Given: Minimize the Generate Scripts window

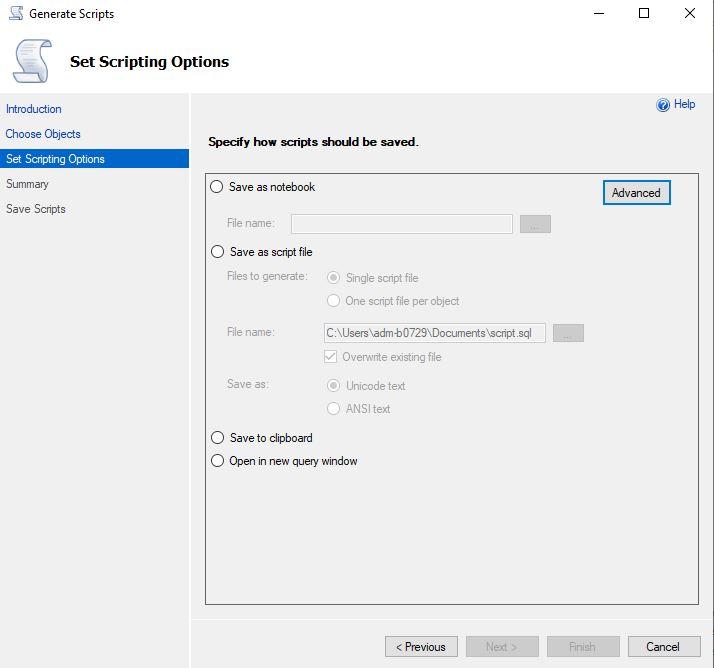Looking at the screenshot, I should [x=599, y=14].
